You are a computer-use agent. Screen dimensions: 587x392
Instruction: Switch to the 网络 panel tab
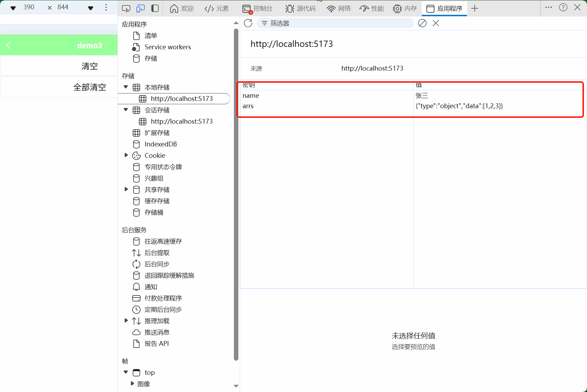click(x=339, y=8)
